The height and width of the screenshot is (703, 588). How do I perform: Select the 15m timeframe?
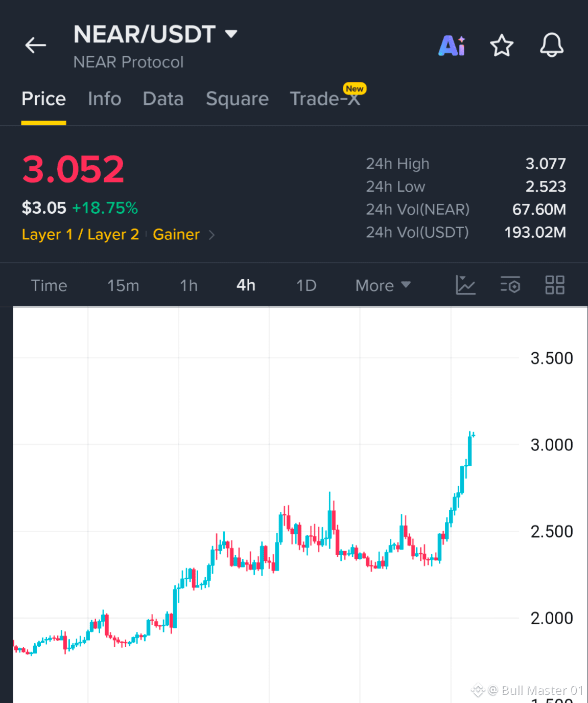123,285
